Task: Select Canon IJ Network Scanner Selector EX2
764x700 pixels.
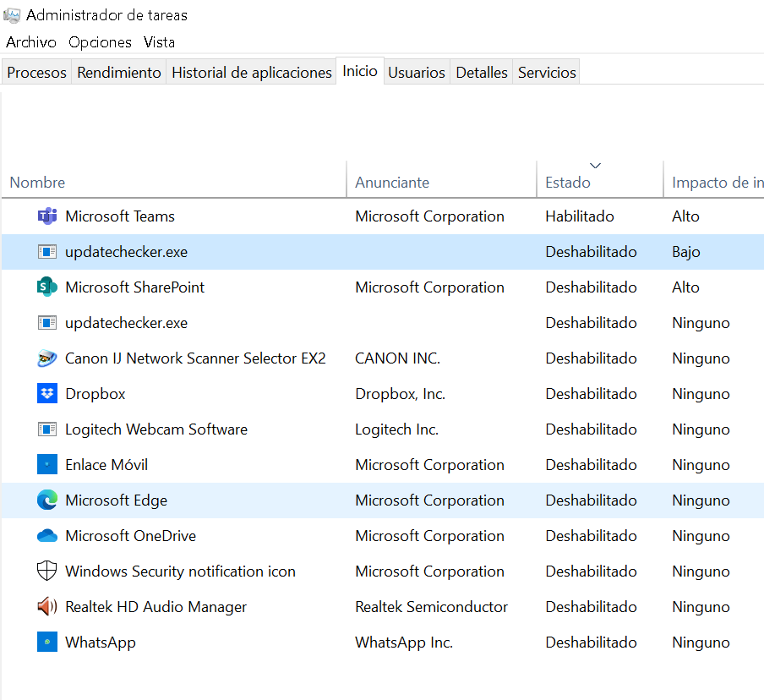Action: coord(195,358)
